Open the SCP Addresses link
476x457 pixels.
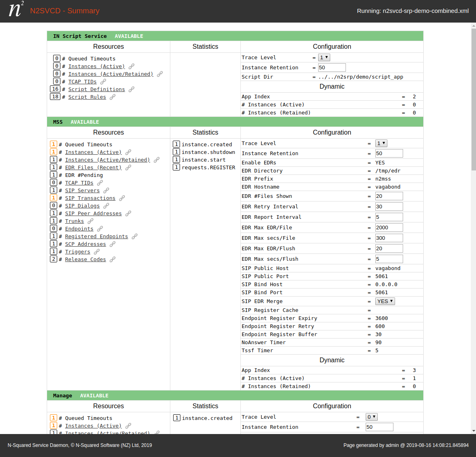(85, 244)
